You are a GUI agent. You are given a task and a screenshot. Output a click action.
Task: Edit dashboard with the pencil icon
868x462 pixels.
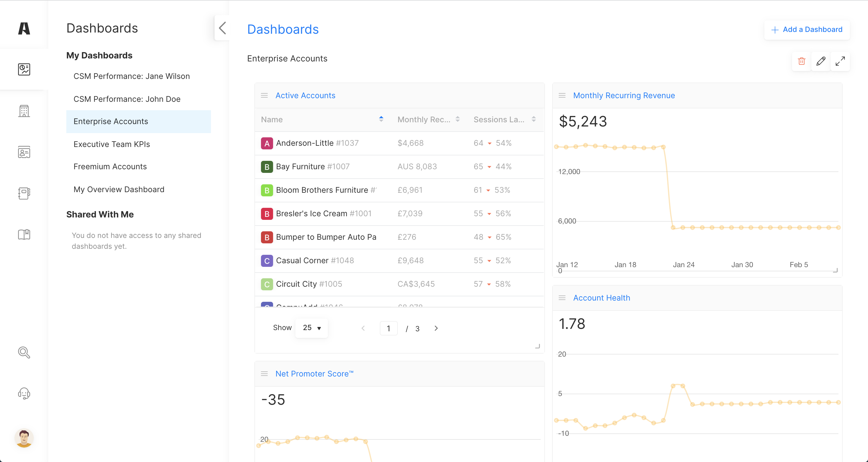821,61
